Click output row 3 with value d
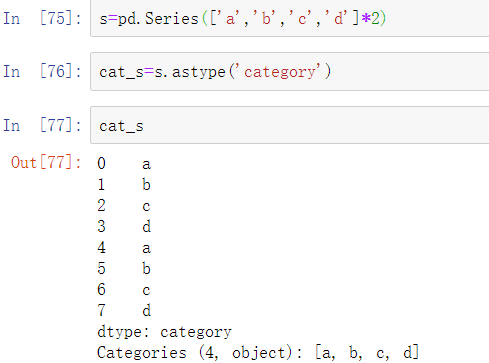The height and width of the screenshot is (363, 489). click(x=124, y=227)
